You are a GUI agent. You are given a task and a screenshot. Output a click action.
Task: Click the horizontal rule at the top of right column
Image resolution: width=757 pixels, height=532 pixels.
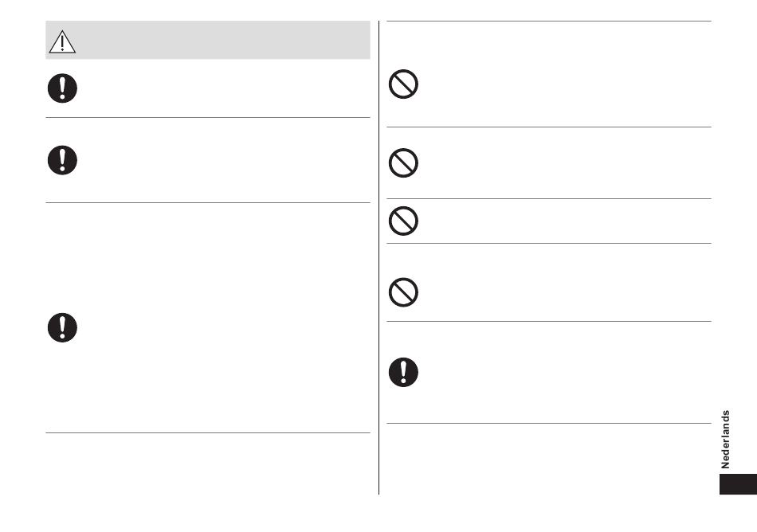[549, 22]
